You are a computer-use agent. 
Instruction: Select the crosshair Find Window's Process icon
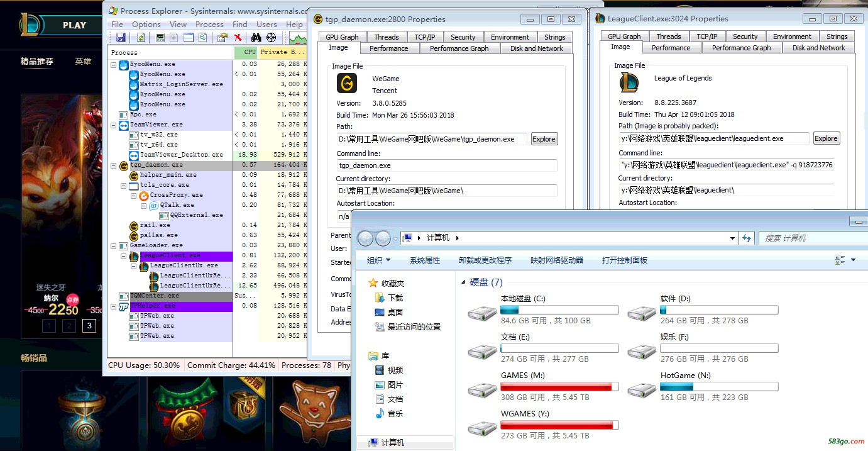click(x=272, y=38)
